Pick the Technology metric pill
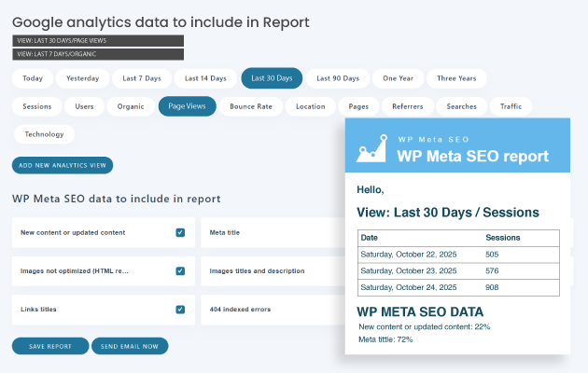The height and width of the screenshot is (373, 588). tap(44, 134)
